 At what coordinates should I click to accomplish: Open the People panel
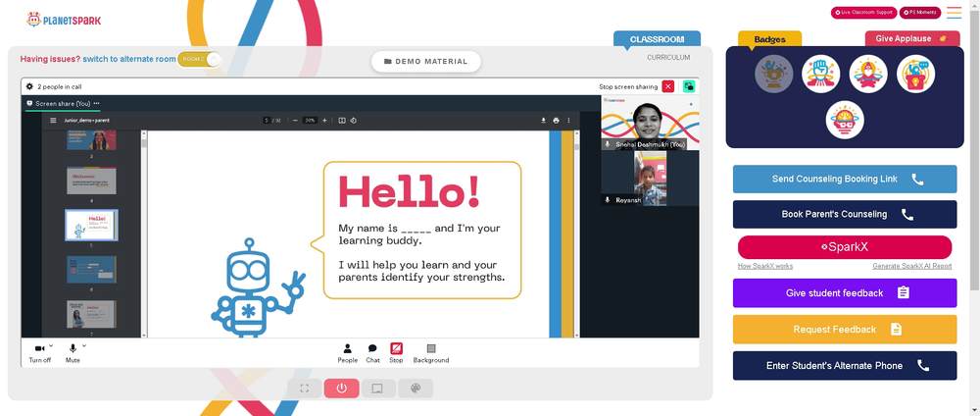348,353
